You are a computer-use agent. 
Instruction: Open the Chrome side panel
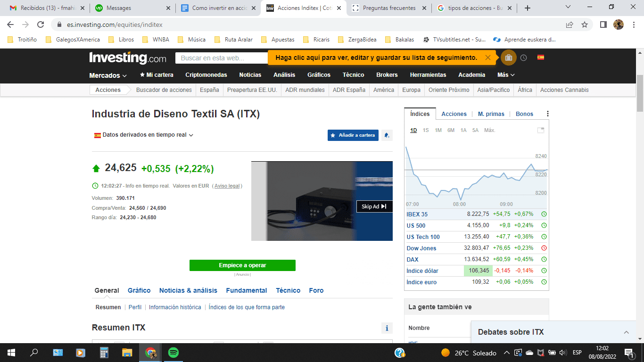(603, 25)
